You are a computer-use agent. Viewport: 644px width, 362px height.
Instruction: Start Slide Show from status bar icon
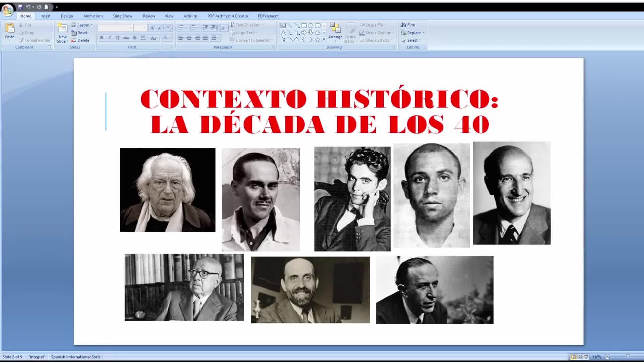pyautogui.click(x=586, y=357)
